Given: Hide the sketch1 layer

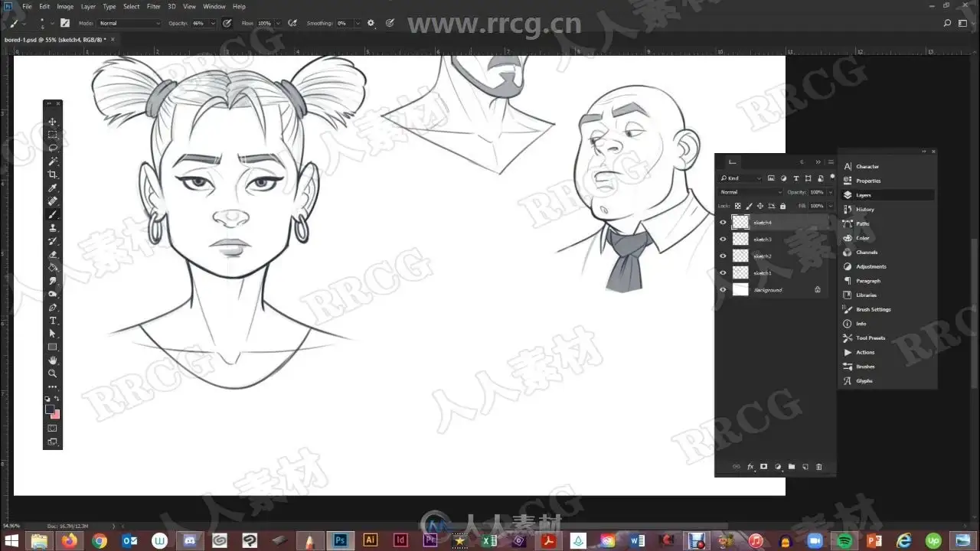Looking at the screenshot, I should pyautogui.click(x=723, y=273).
